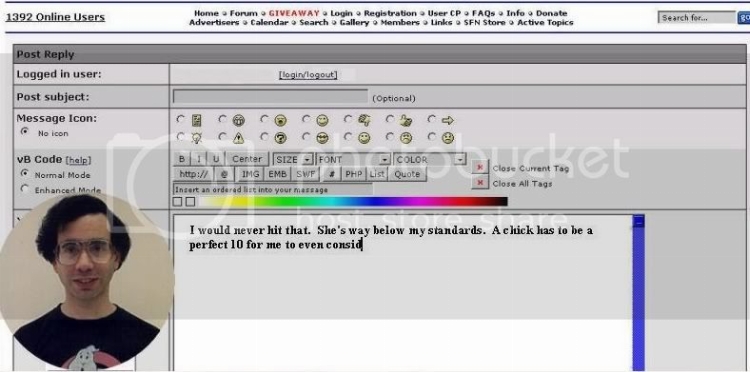Click the Italic (I) formatting button

[199, 159]
